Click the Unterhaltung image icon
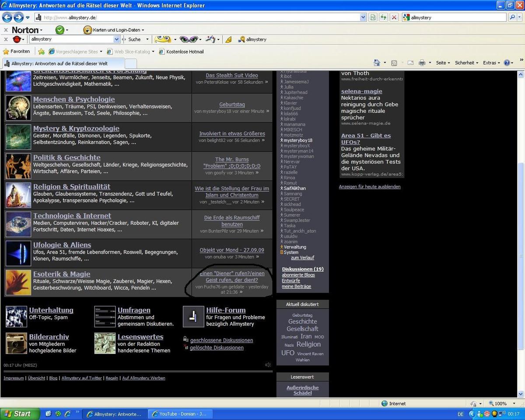This screenshot has height=420, width=525. point(16,317)
